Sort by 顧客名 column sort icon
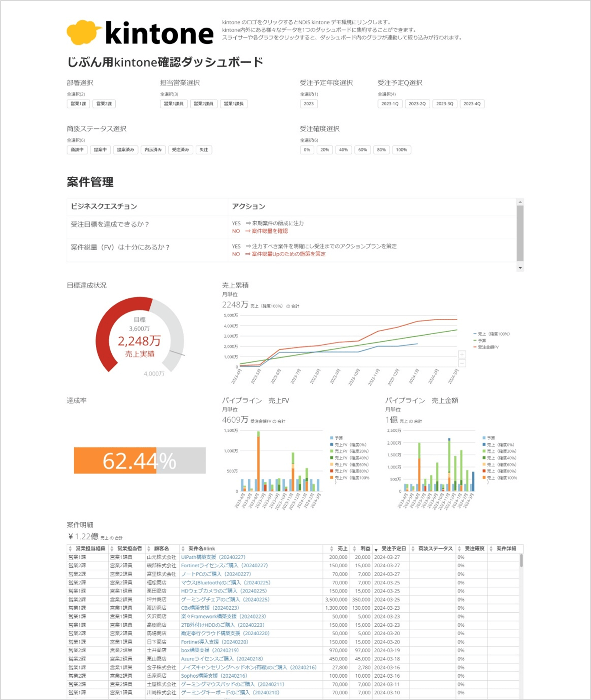591x700 pixels. (x=149, y=549)
